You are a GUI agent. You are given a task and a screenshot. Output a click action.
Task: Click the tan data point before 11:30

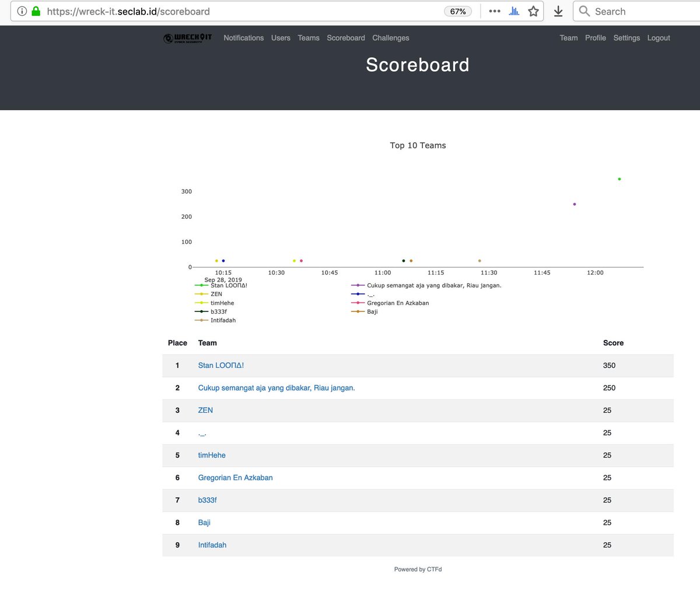(x=480, y=261)
